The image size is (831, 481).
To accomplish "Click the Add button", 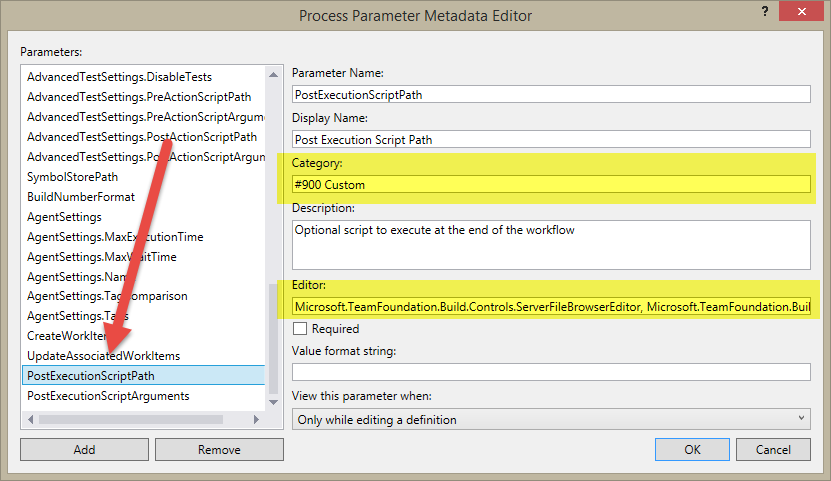I will [84, 450].
